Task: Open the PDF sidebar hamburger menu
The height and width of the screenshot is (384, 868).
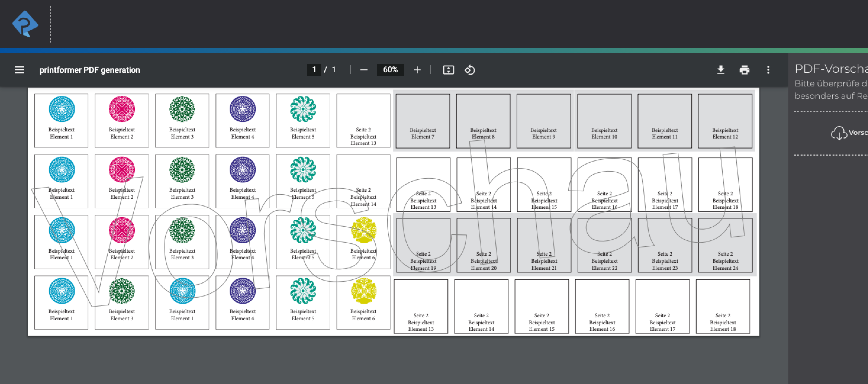Action: pyautogui.click(x=20, y=70)
